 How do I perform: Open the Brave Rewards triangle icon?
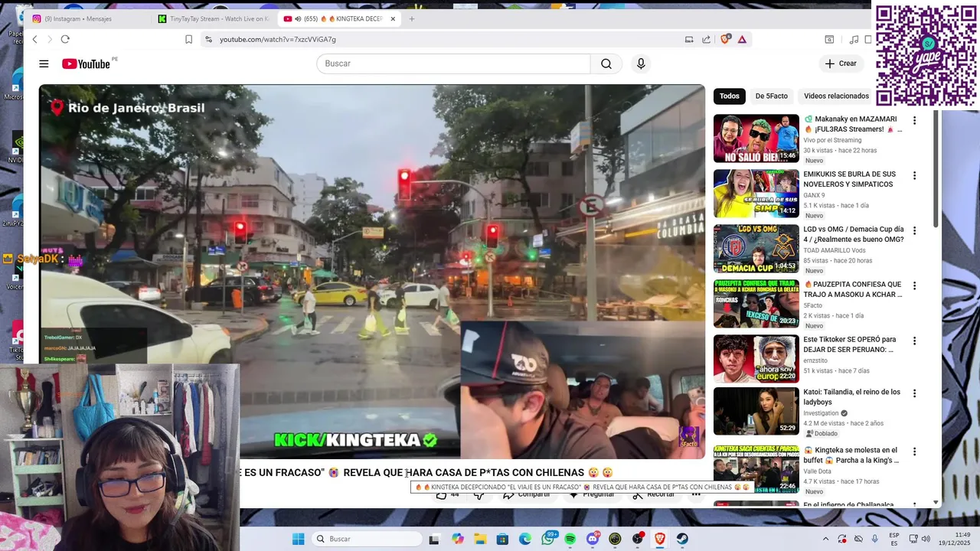coord(742,39)
